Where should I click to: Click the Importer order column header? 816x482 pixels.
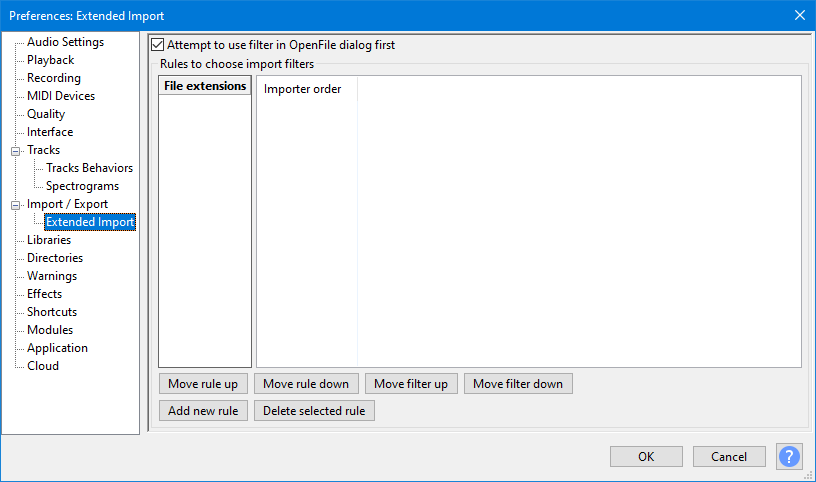pyautogui.click(x=307, y=89)
